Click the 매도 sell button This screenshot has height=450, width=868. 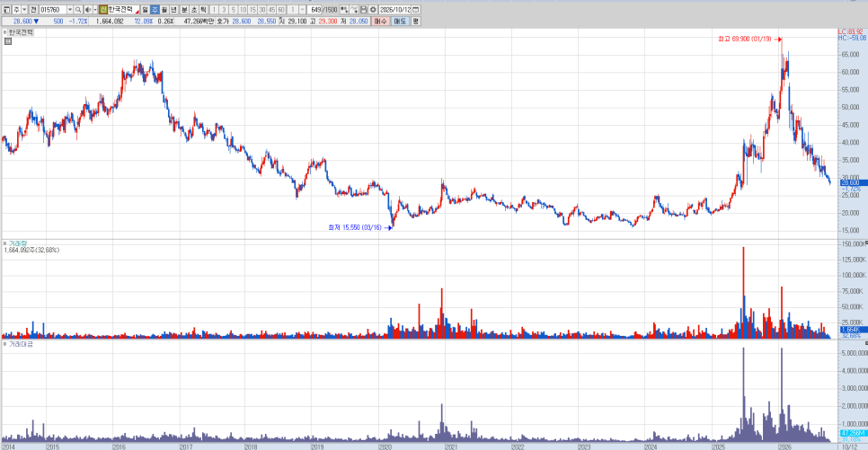tap(400, 21)
